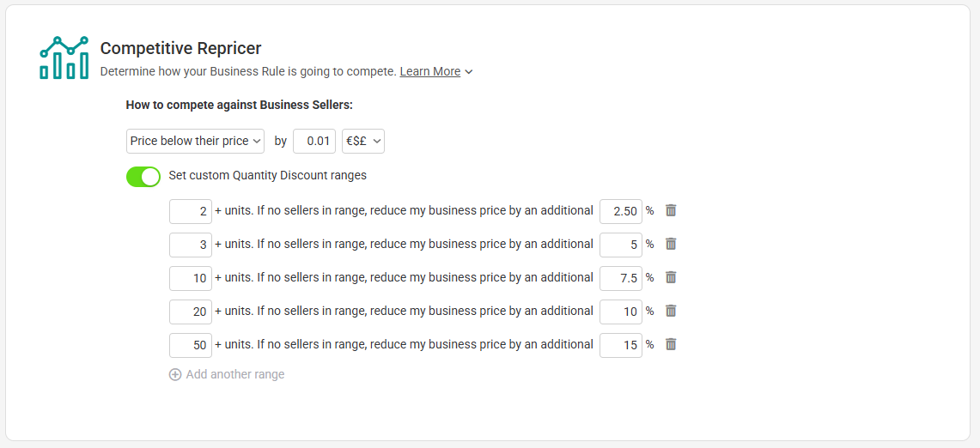Click the Competitive Repricer chart icon
This screenshot has width=980, height=448.
point(64,58)
